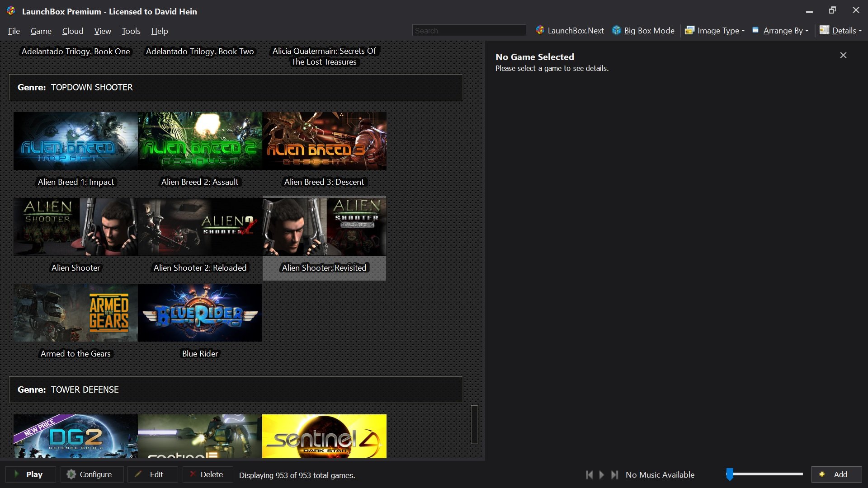This screenshot has width=868, height=488.
Task: Select the DG2 Defense Grid 2 thumbnail
Action: click(x=75, y=436)
